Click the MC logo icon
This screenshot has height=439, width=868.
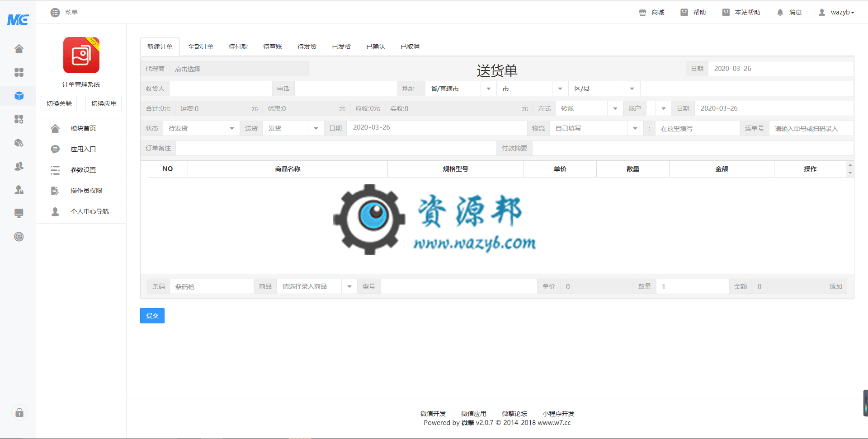click(x=18, y=19)
